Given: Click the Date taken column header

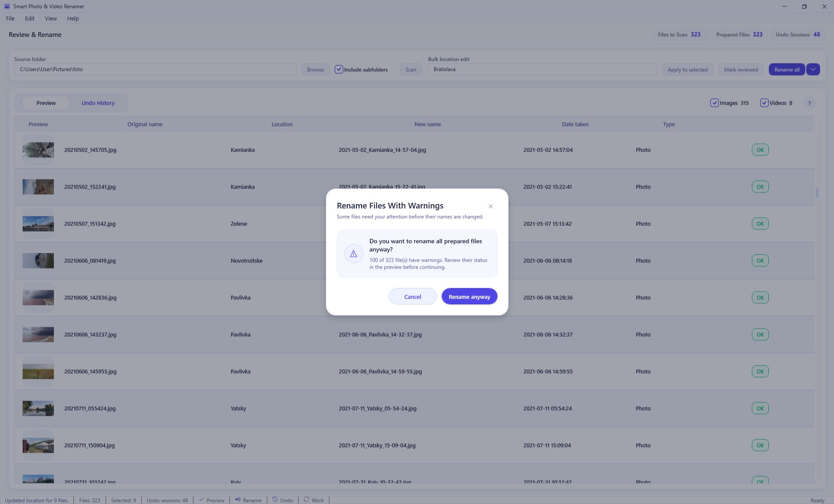Looking at the screenshot, I should [575, 124].
